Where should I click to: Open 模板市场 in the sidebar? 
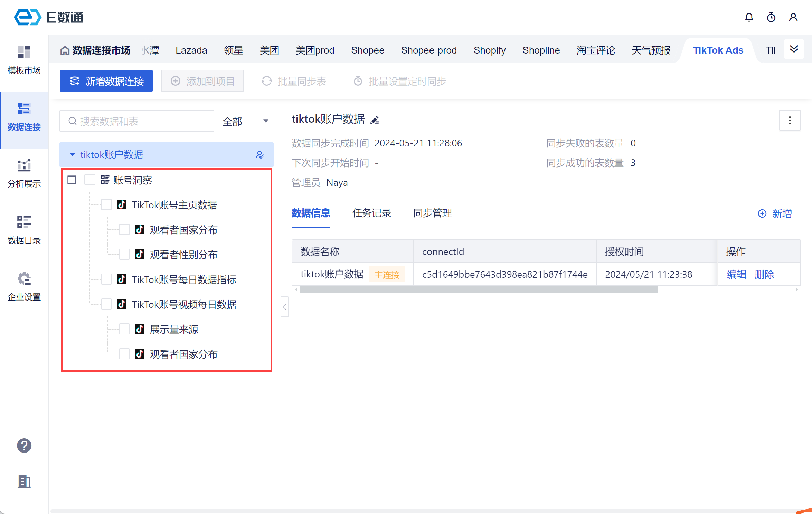point(24,60)
